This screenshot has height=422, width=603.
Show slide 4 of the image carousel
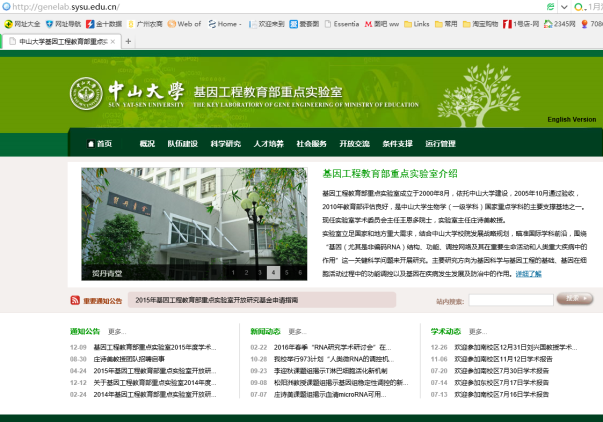(x=273, y=272)
